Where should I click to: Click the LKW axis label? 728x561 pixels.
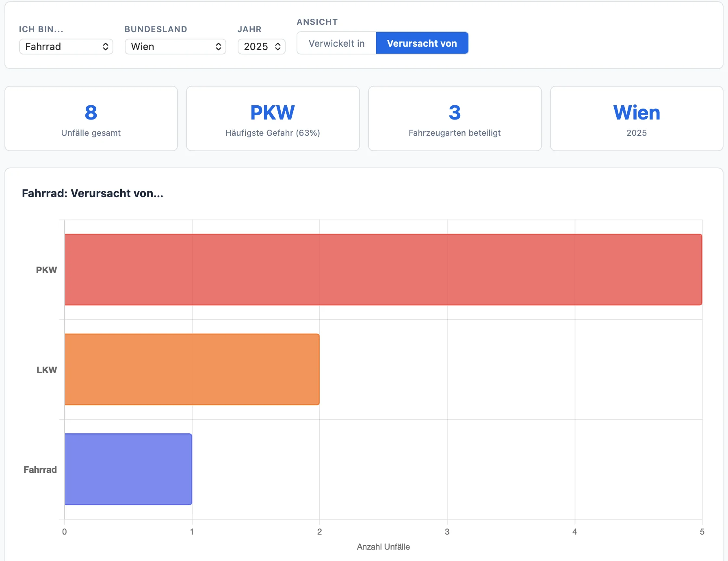[x=47, y=370]
